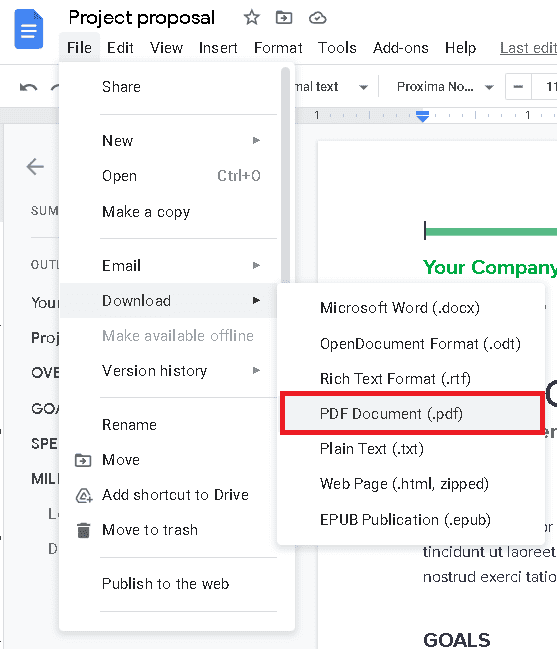Viewport: 557px width, 649px height.
Task: Expand the Download submenu
Action: 168,300
